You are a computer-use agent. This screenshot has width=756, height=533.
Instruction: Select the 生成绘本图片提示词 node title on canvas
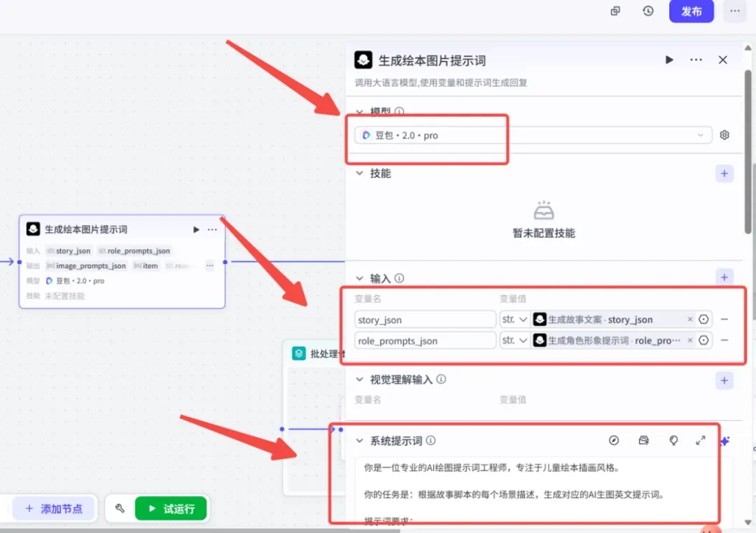86,229
